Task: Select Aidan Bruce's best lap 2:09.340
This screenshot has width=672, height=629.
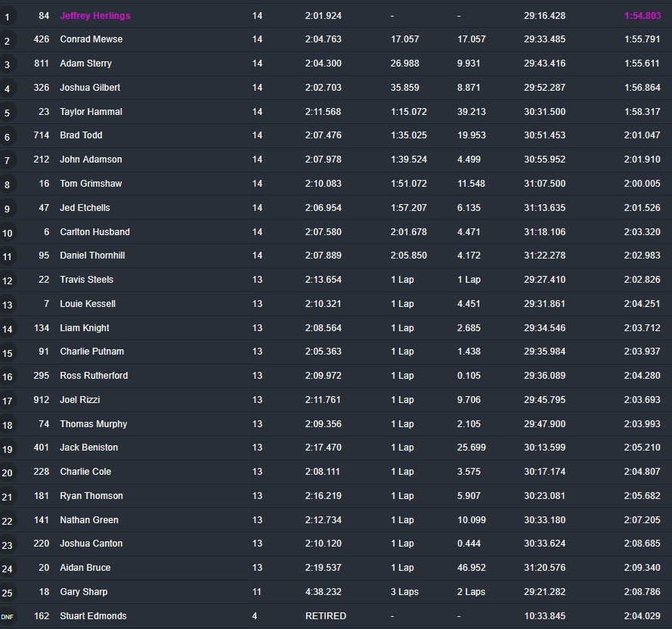Action: click(x=642, y=568)
